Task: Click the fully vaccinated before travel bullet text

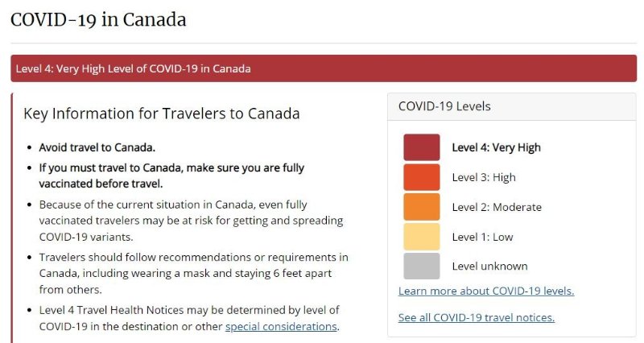Action: (x=171, y=176)
